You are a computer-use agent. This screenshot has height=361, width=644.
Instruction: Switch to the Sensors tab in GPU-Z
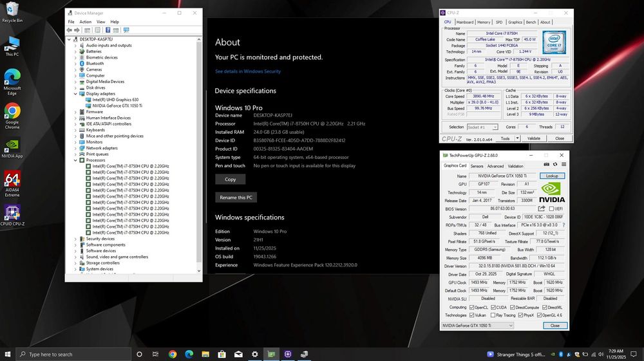tap(477, 166)
